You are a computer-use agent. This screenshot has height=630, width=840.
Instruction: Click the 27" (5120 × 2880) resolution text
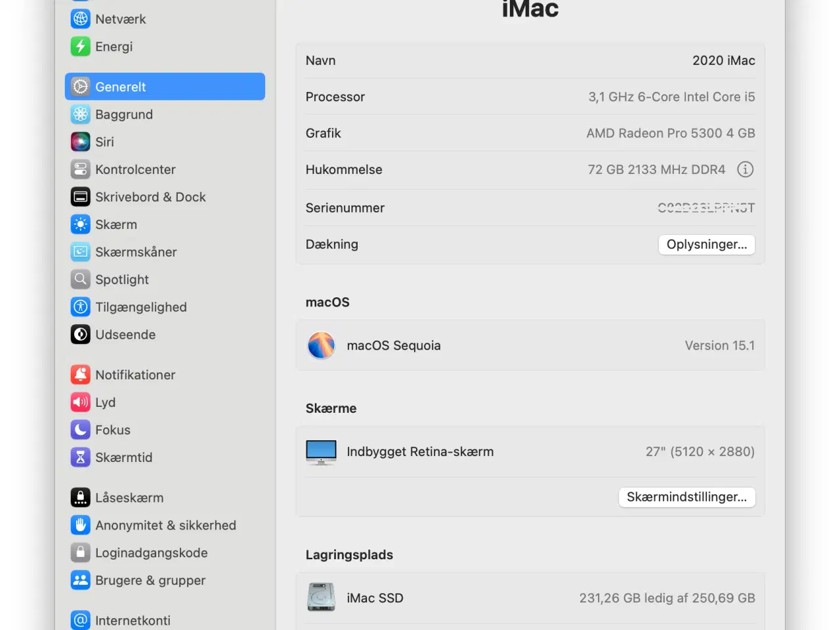click(x=700, y=451)
